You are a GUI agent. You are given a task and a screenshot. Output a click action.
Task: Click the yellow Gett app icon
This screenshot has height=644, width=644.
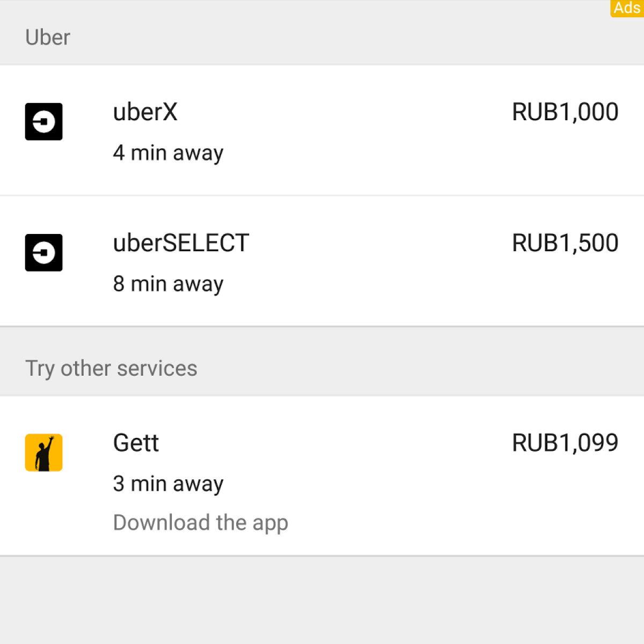pyautogui.click(x=43, y=452)
